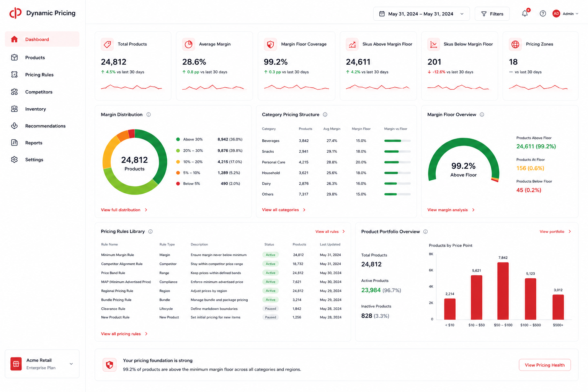Follow the View all categories link
Viewport: 588px width, 392px height.
[x=284, y=210]
